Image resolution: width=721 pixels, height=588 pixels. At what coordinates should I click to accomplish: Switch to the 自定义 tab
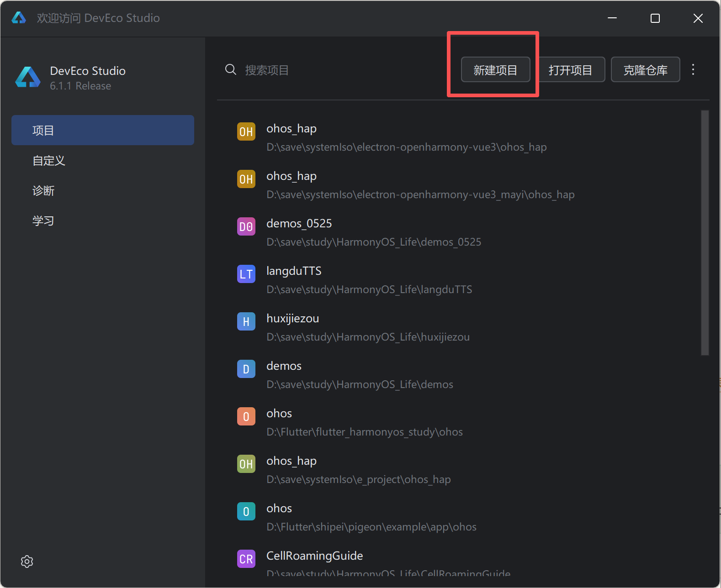pos(103,160)
